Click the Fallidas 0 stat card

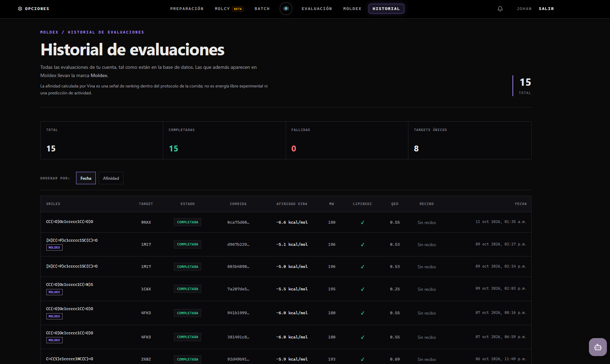click(x=347, y=140)
